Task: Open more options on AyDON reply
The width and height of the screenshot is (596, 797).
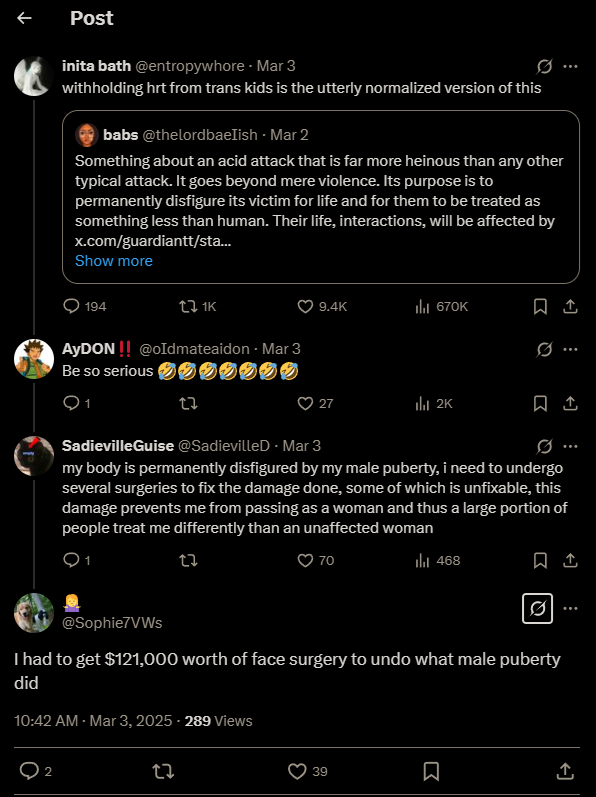Action: click(571, 350)
